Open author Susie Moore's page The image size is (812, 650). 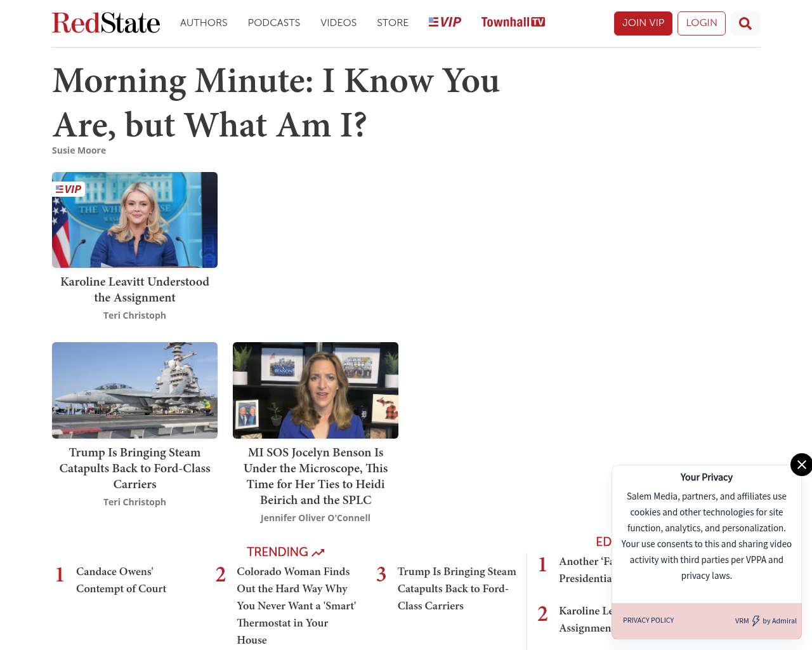point(79,150)
